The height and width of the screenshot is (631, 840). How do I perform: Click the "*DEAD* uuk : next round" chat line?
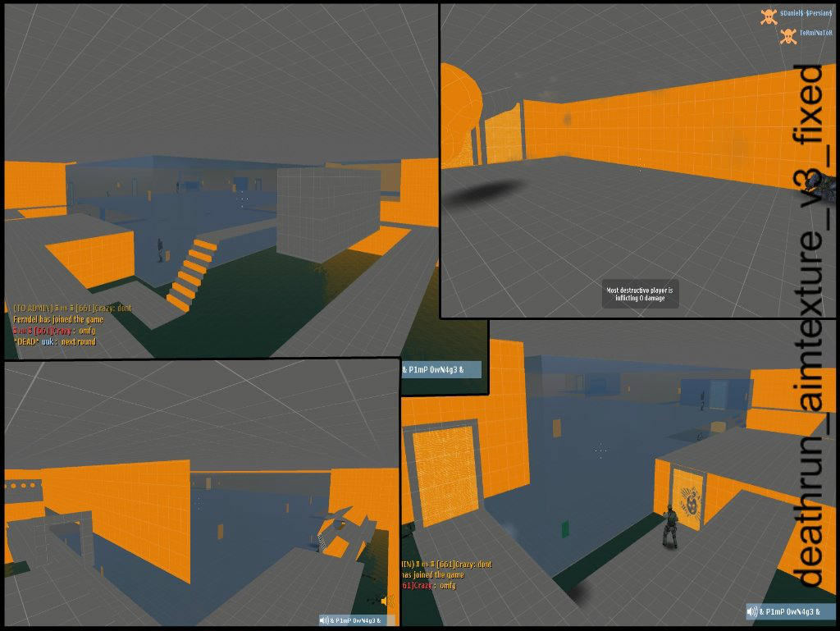(x=54, y=341)
